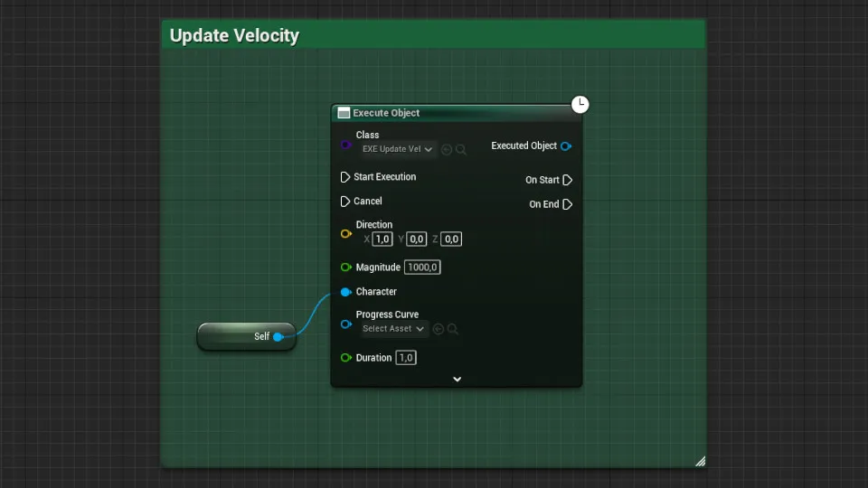Click the On End output exec pin
Screen dimensions: 868x488
[568, 204]
